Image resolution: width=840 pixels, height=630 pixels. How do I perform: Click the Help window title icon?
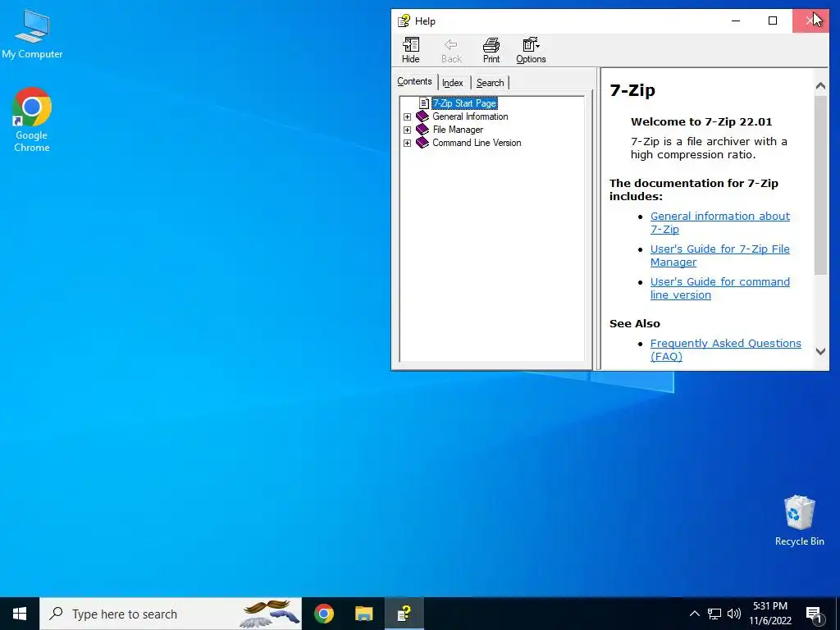click(x=404, y=21)
